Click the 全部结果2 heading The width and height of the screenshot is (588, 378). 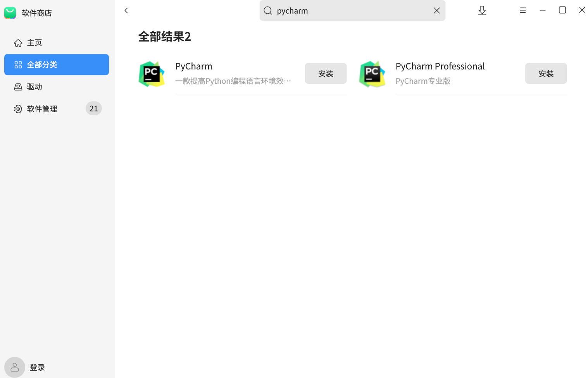tap(165, 36)
